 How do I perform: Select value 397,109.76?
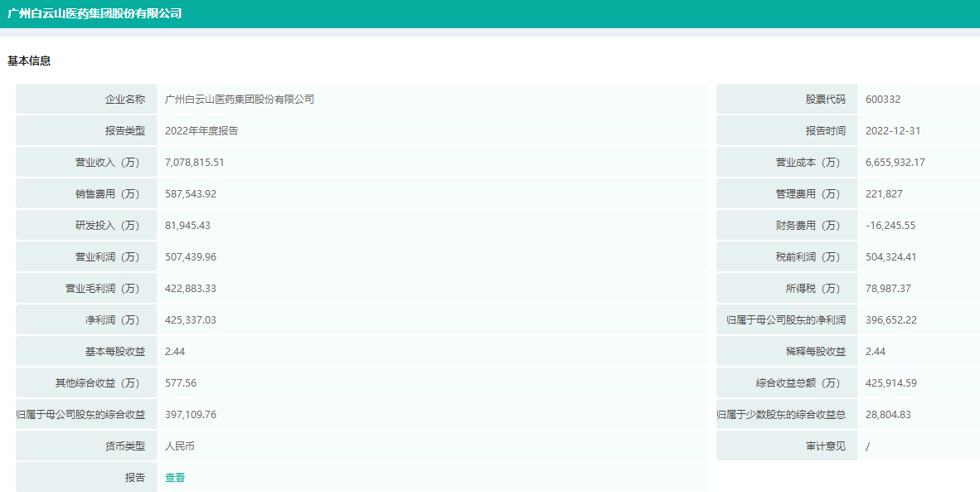tap(191, 415)
